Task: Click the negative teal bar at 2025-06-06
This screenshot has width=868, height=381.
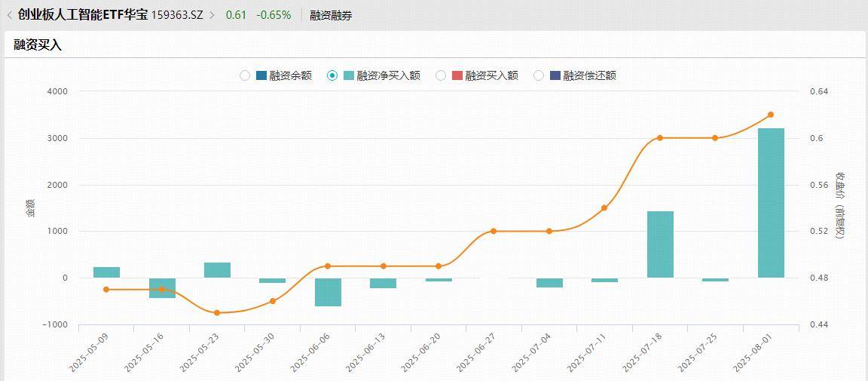Action: tap(328, 292)
